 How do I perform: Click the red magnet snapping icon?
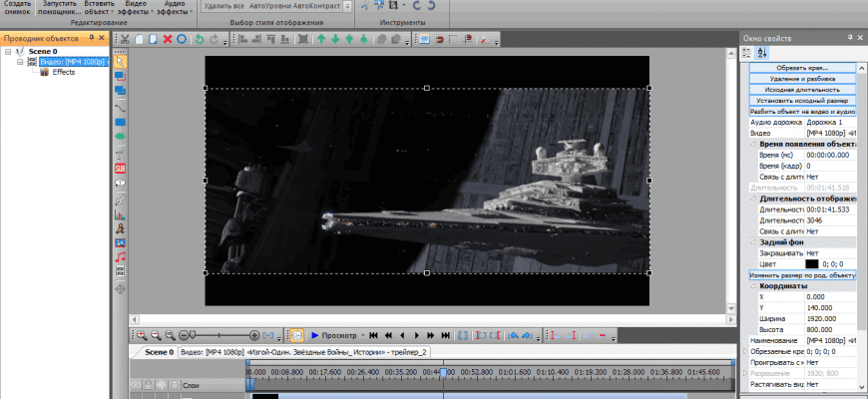pyautogui.click(x=440, y=39)
